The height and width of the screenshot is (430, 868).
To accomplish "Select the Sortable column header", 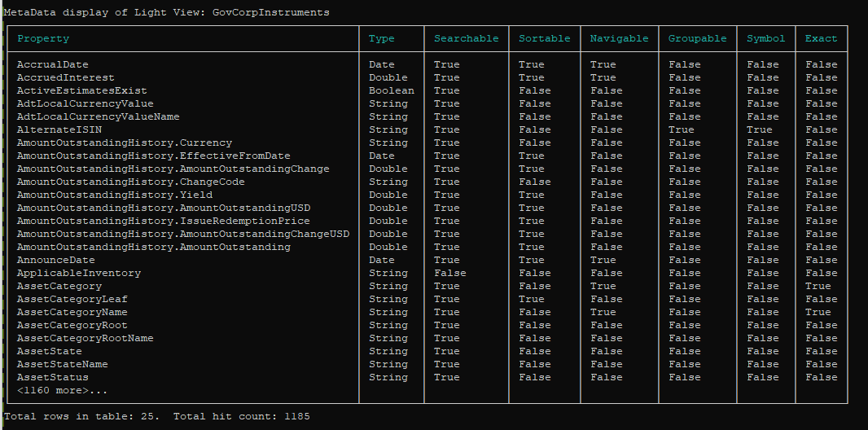I will coord(544,39).
